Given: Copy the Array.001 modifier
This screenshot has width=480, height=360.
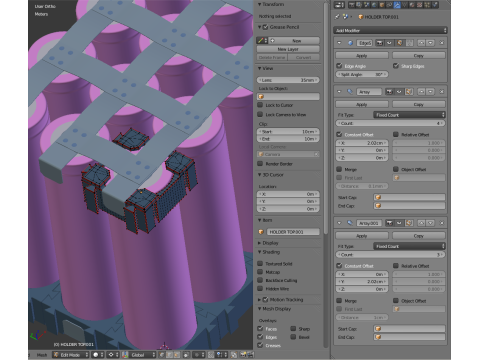Looking at the screenshot, I should 419,236.
